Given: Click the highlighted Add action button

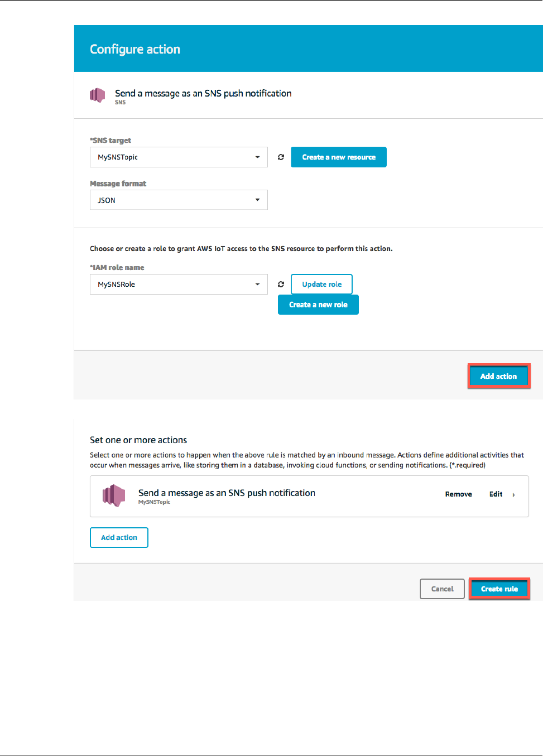Looking at the screenshot, I should pyautogui.click(x=498, y=377).
